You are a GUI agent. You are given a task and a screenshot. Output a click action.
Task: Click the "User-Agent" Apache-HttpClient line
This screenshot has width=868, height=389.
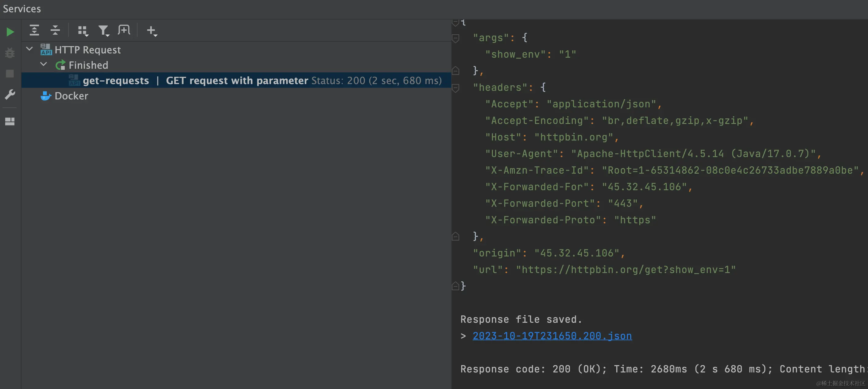click(653, 154)
